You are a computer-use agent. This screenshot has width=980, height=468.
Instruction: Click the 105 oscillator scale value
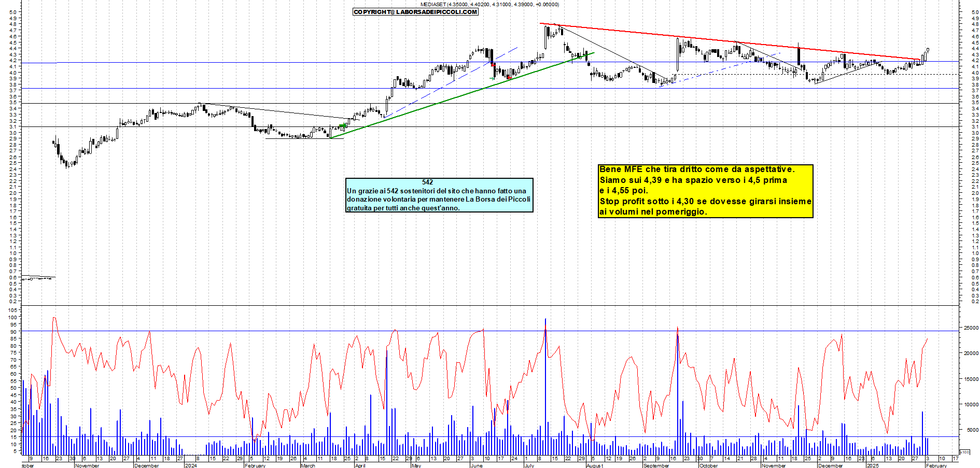12,310
